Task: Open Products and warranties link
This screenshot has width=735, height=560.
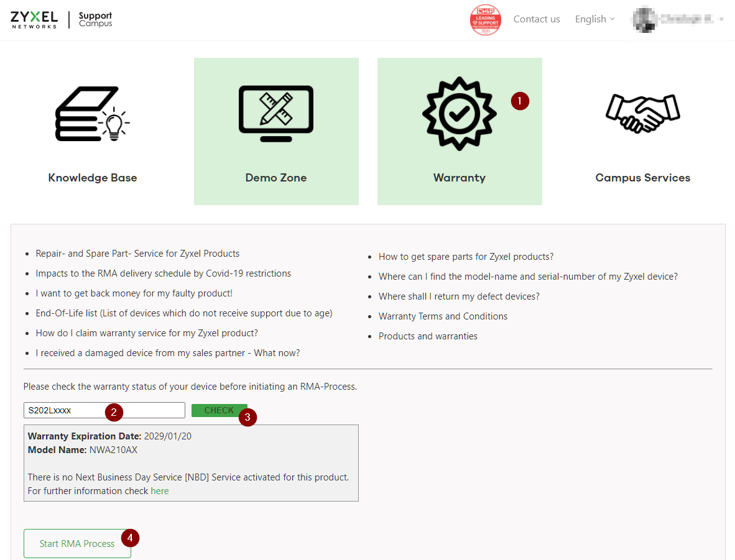Action: (x=428, y=336)
